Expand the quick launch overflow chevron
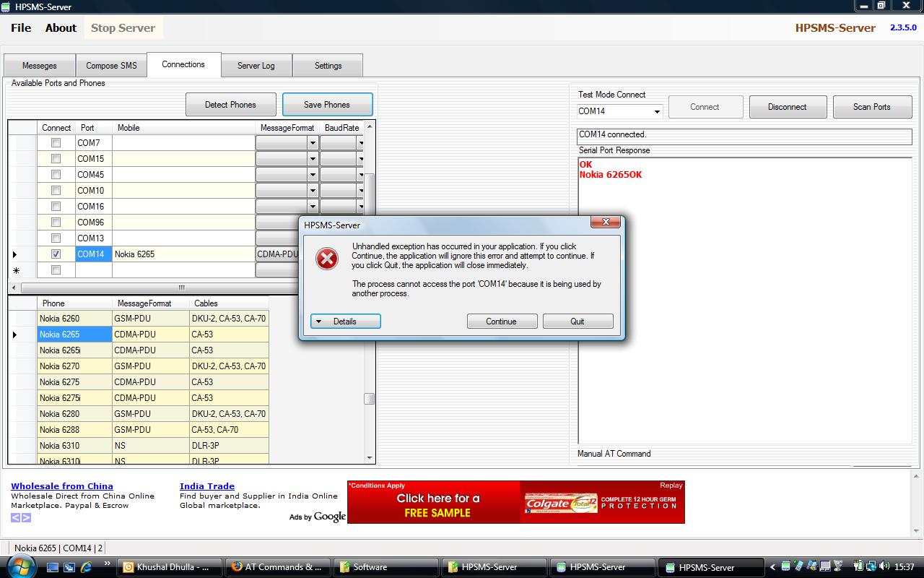 point(108,564)
